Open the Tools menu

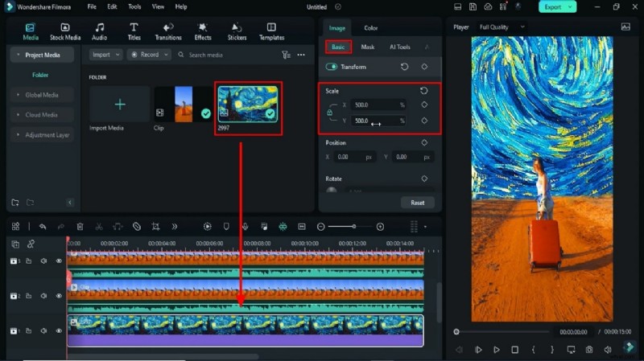click(x=134, y=6)
